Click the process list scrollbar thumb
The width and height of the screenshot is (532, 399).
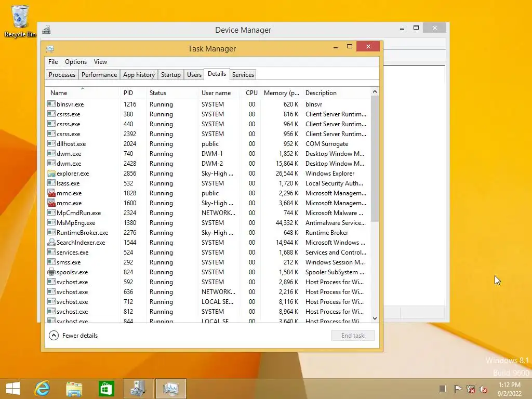pos(375,159)
